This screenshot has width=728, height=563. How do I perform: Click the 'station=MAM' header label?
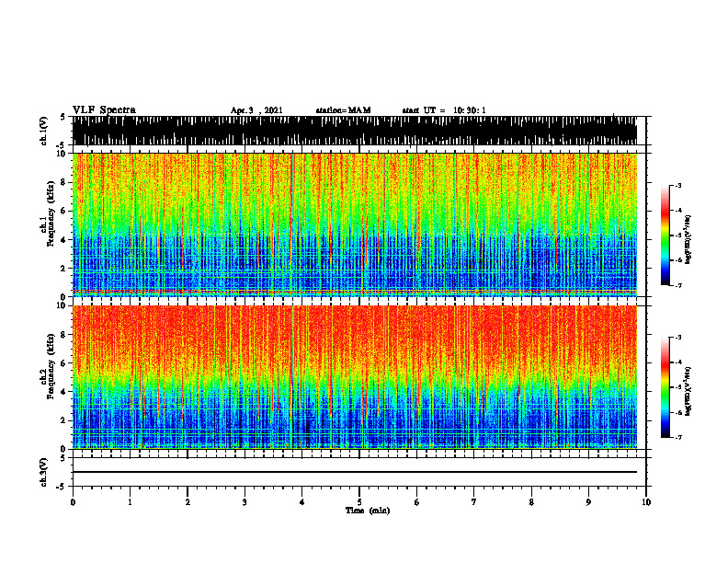[343, 110]
